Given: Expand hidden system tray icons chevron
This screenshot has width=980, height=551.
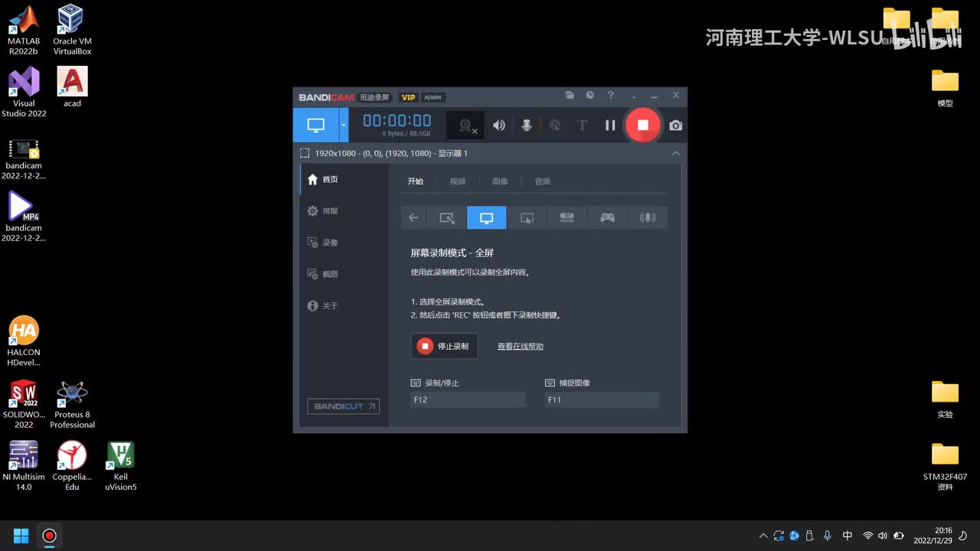Looking at the screenshot, I should pyautogui.click(x=763, y=536).
